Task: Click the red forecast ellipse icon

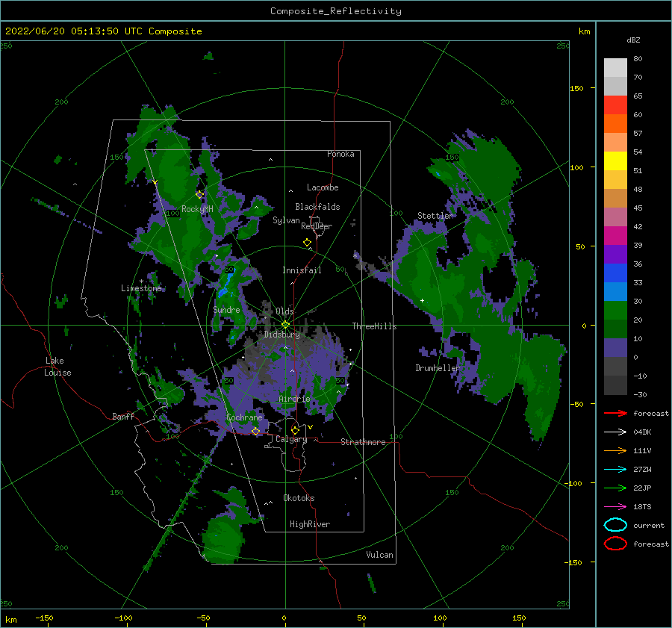Action: click(615, 544)
